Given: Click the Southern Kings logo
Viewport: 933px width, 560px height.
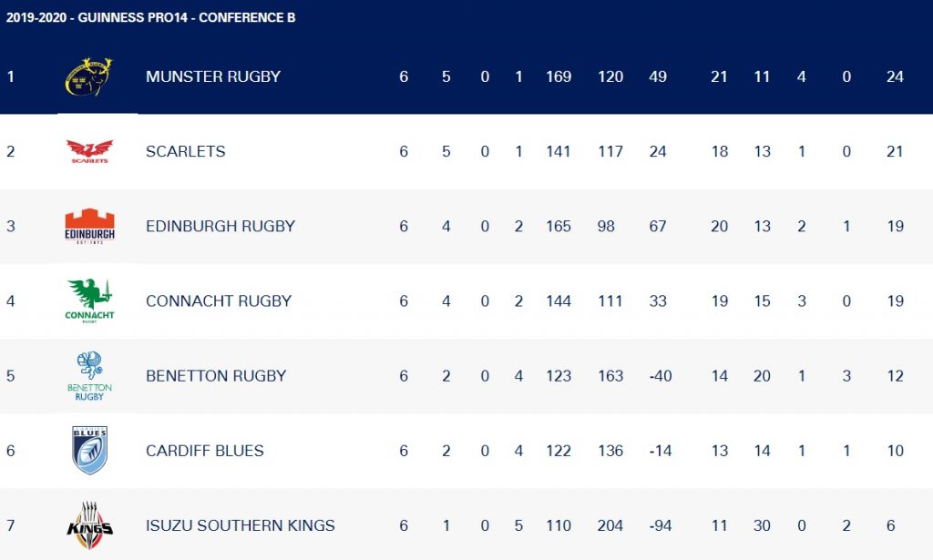Looking at the screenshot, I should 89,524.
